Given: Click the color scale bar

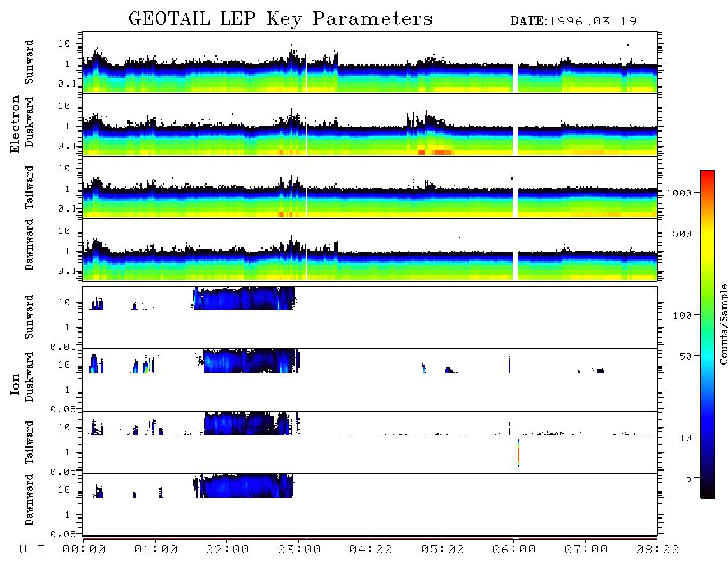Looking at the screenshot, I should (x=707, y=334).
